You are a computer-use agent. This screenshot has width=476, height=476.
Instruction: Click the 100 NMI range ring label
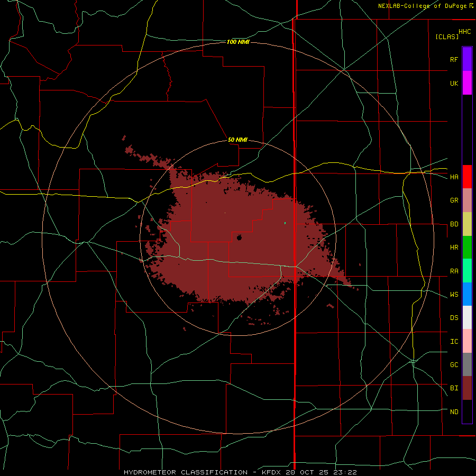point(238,42)
